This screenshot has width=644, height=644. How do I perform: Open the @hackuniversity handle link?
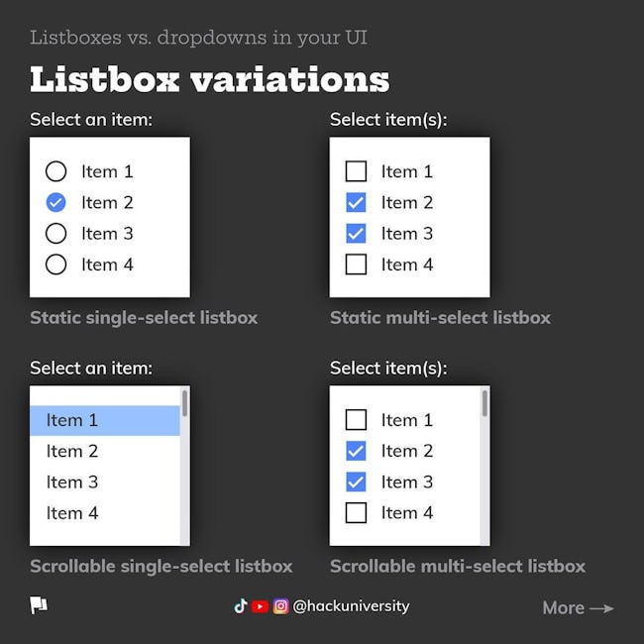351,606
